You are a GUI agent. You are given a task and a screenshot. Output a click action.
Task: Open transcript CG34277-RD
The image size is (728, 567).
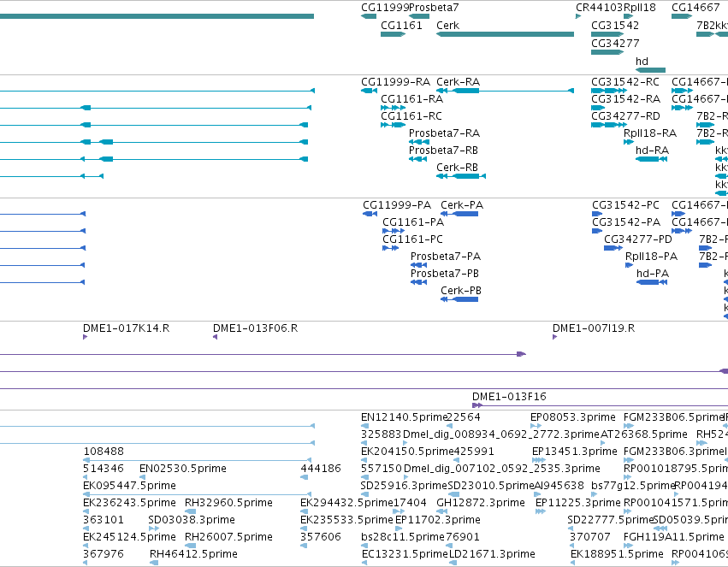pos(609,125)
